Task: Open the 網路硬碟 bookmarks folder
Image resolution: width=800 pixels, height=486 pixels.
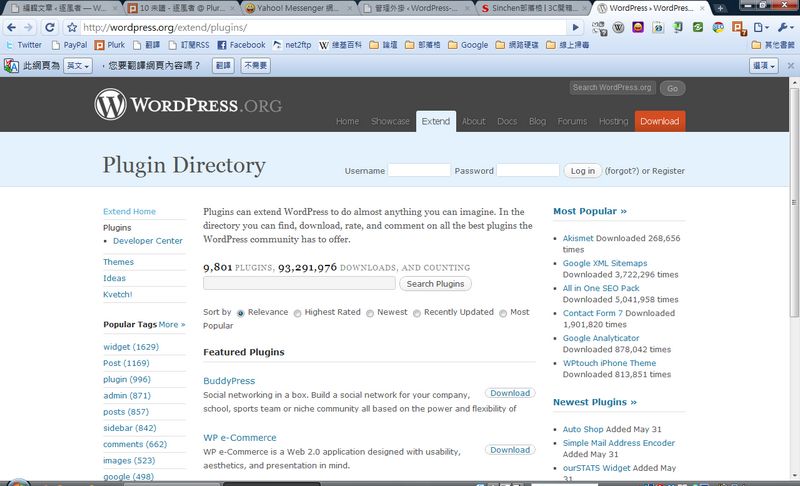Action: [x=517, y=45]
